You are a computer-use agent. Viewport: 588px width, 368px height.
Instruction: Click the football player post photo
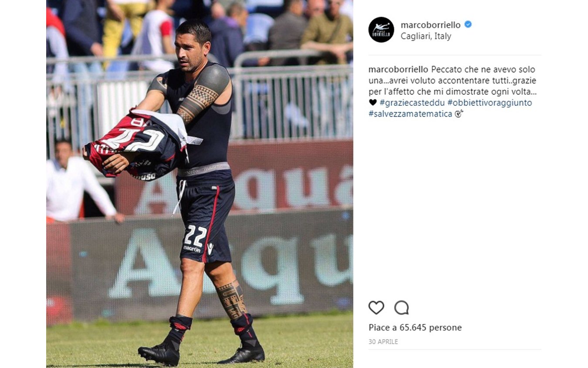tap(199, 184)
